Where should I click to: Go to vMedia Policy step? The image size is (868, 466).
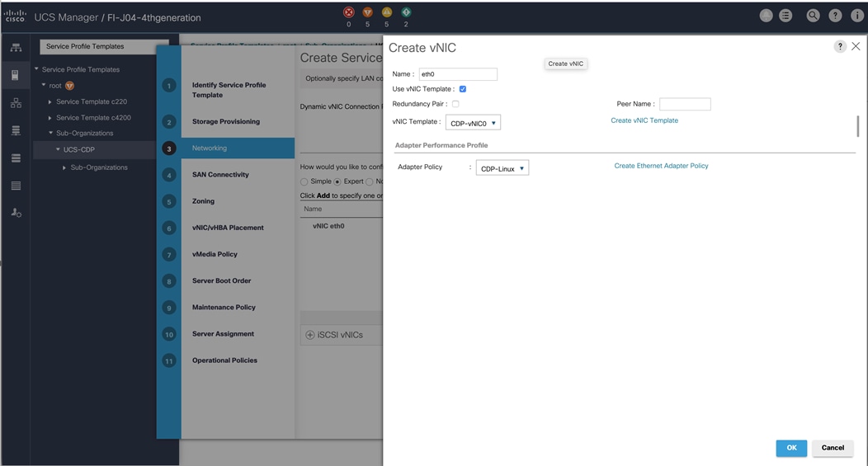tap(215, 255)
